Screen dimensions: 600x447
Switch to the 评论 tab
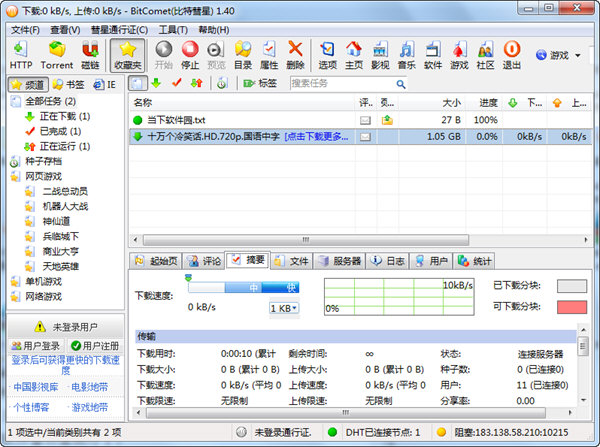(204, 261)
